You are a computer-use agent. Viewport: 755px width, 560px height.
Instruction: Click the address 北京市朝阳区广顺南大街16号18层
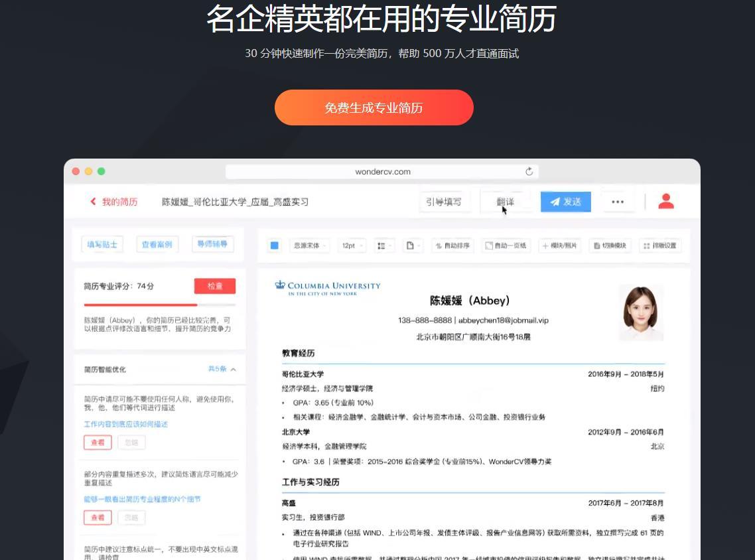pos(473,337)
